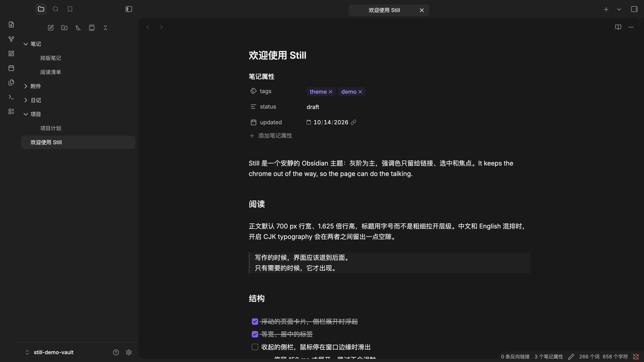644x362 pixels.
Task: Open graph view ribbon icon
Action: click(x=11, y=39)
